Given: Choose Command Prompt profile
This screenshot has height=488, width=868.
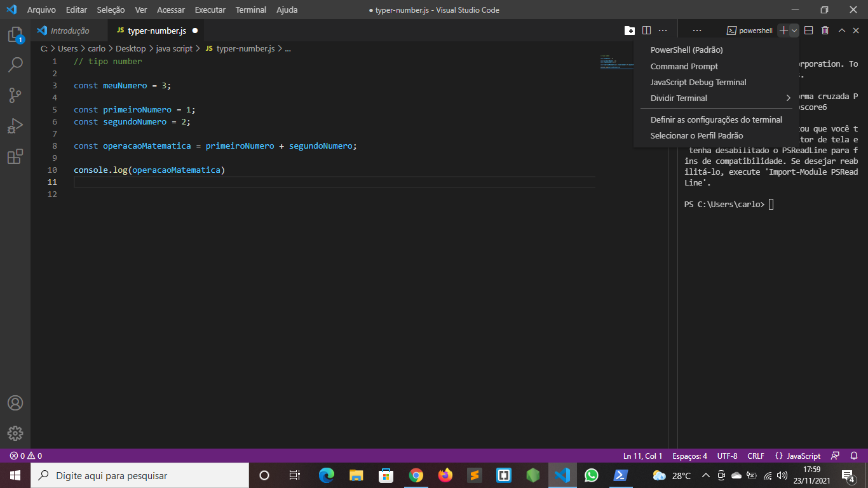Looking at the screenshot, I should (716, 66).
